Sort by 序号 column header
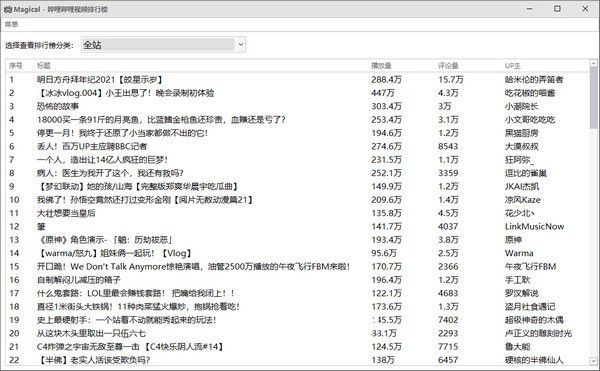600x371 pixels. (16, 66)
